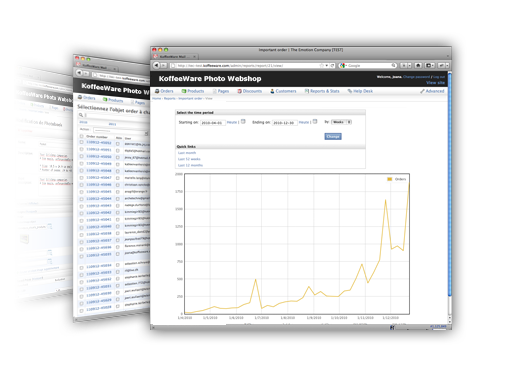The image size is (510, 385).
Task: Go forward with the browser forward arrow
Action: click(164, 66)
